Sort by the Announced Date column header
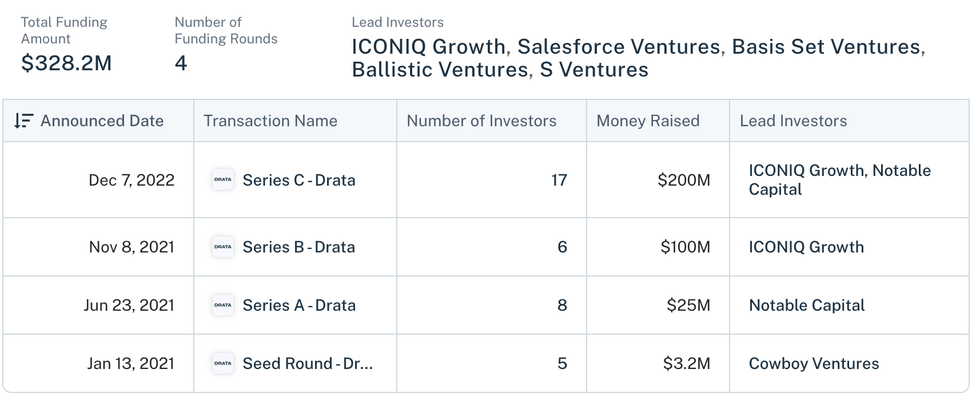This screenshot has width=980, height=401. (x=102, y=121)
